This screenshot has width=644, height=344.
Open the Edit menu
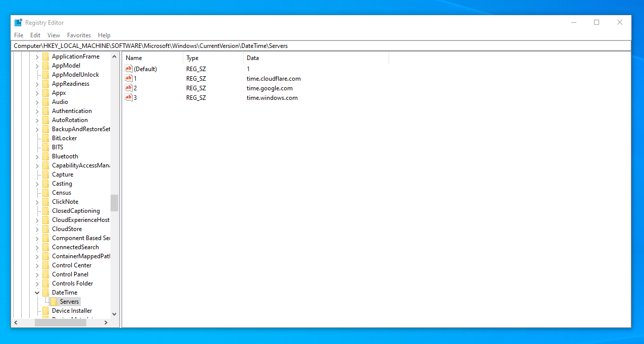(35, 35)
